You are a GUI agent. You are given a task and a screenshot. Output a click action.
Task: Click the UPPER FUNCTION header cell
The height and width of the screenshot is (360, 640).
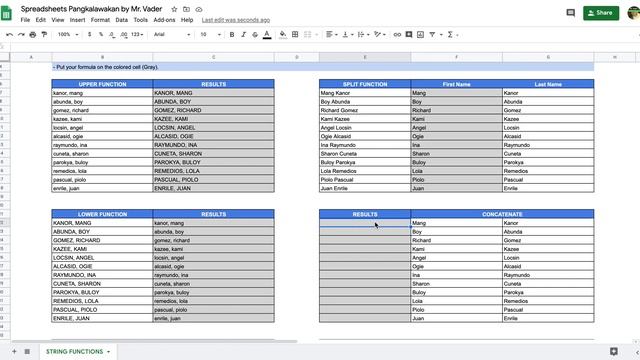point(102,84)
